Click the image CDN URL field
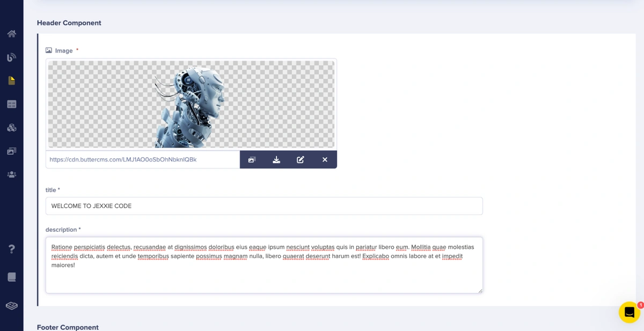The height and width of the screenshot is (331, 644). (143, 160)
